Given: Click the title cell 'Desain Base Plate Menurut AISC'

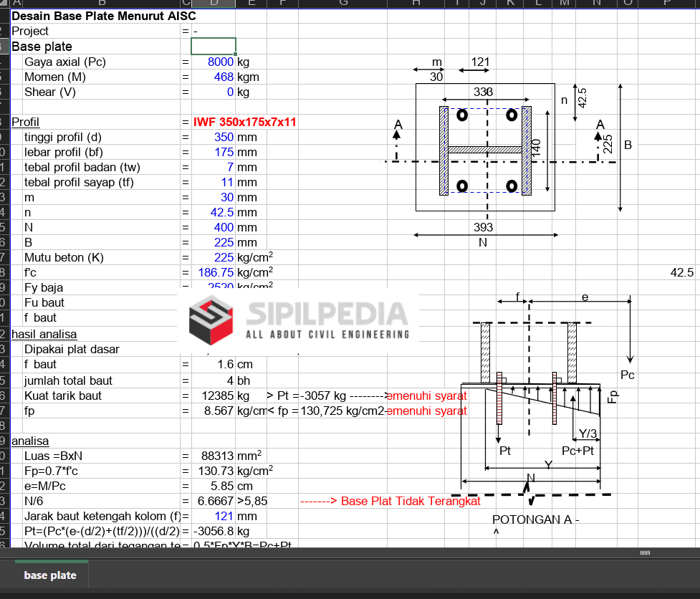Looking at the screenshot, I should point(104,16).
